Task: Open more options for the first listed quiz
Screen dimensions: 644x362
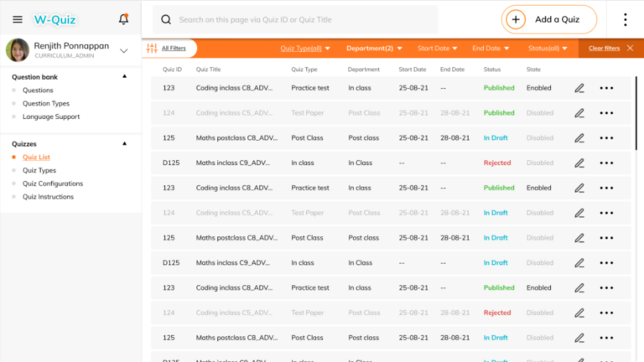Action: click(606, 88)
